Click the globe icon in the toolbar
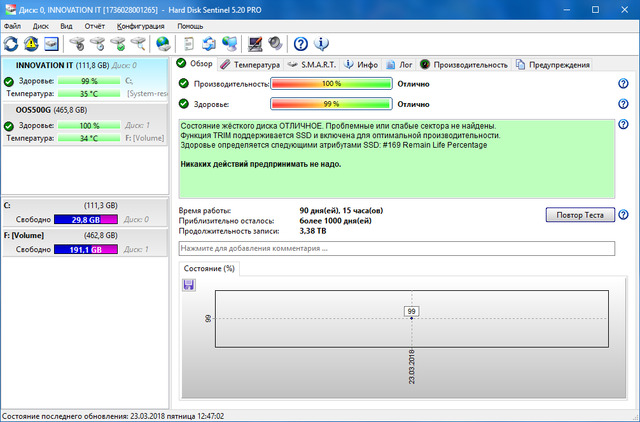Image resolution: width=640 pixels, height=422 pixels. pos(162,44)
